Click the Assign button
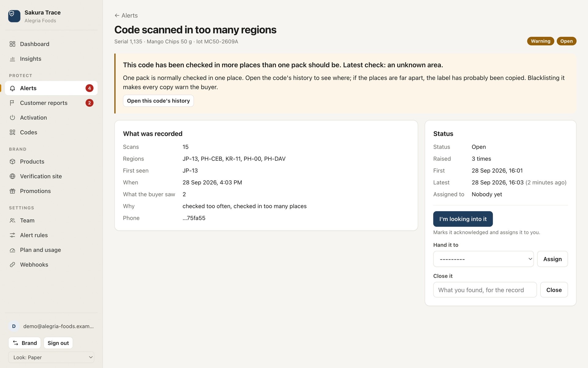 [552, 259]
